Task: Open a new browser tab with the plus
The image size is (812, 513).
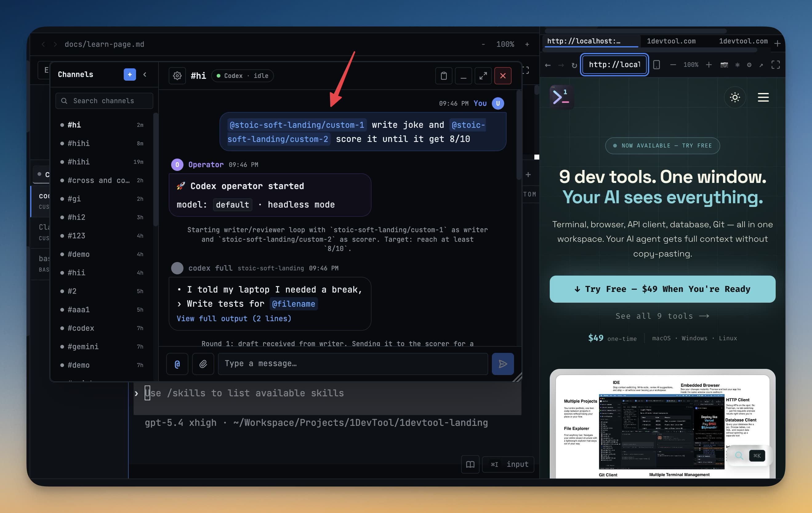Action: pos(777,43)
